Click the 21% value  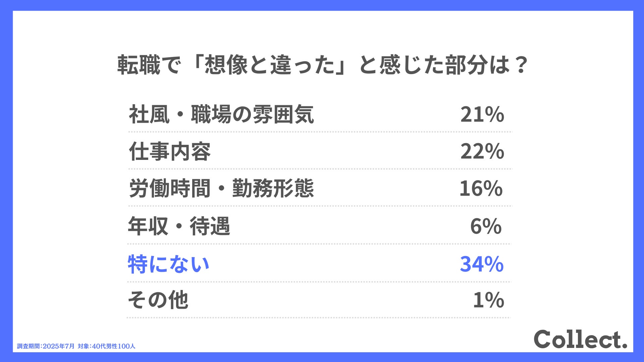pos(482,115)
